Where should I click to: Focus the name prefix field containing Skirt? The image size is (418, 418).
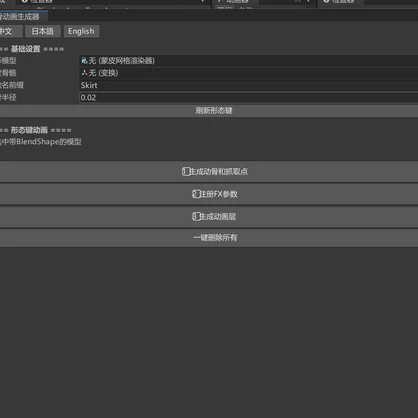coord(249,85)
